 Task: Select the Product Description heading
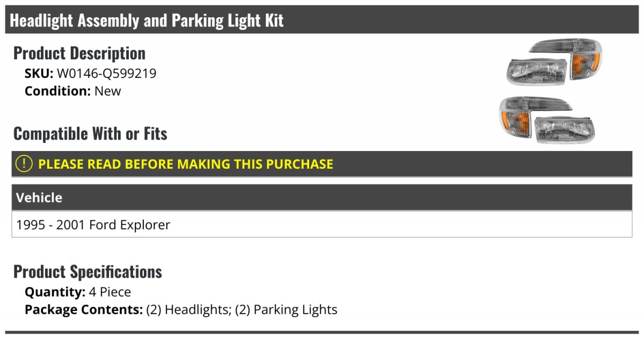(x=79, y=53)
